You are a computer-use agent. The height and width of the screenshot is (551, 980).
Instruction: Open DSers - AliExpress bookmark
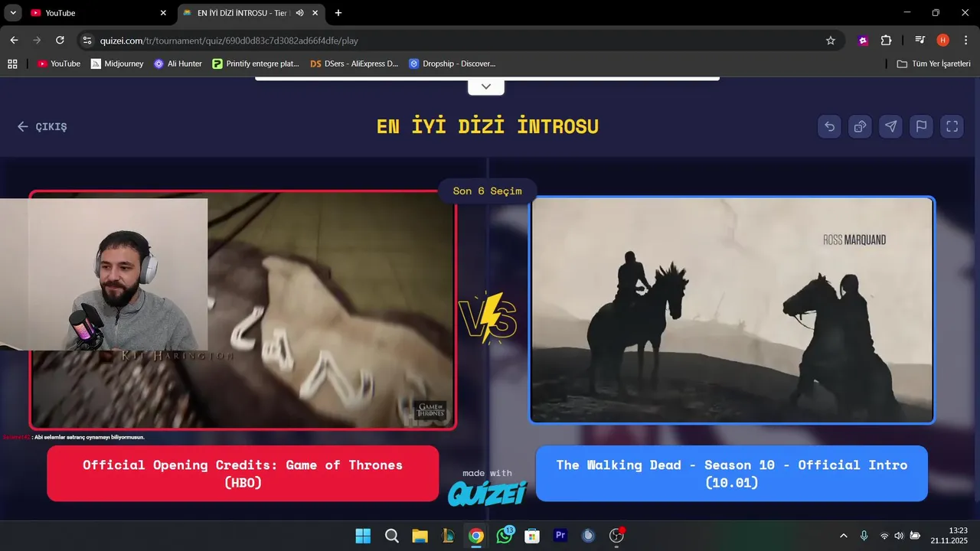[x=354, y=64]
